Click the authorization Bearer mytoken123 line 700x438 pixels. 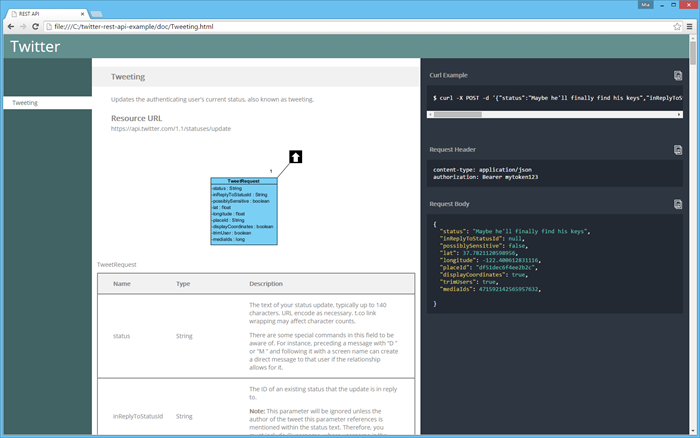pyautogui.click(x=485, y=177)
